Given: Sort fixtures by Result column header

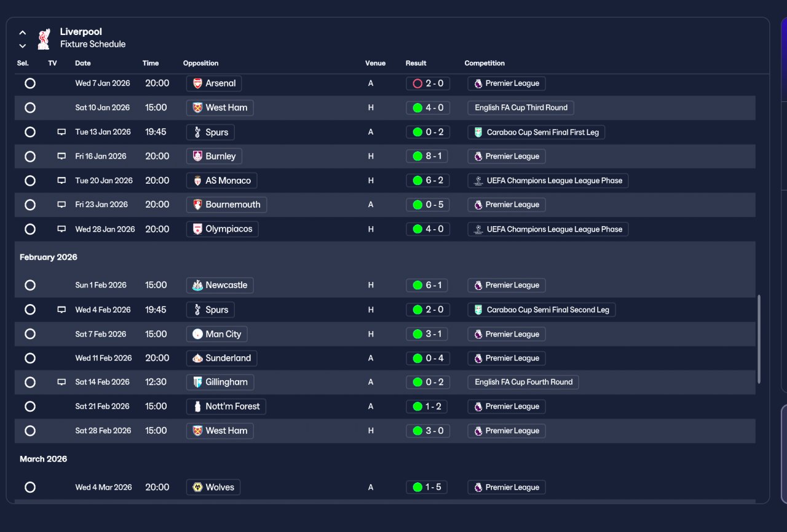Looking at the screenshot, I should pos(416,63).
